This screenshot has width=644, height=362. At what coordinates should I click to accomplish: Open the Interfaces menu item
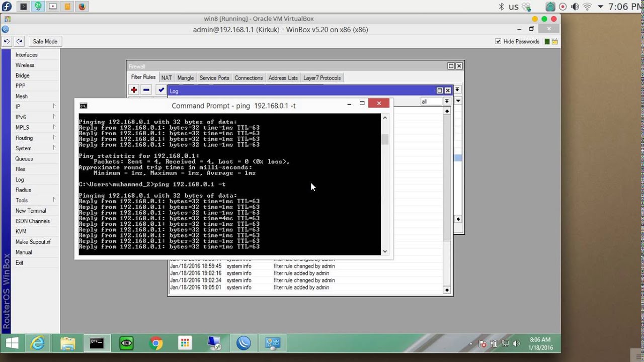(26, 55)
